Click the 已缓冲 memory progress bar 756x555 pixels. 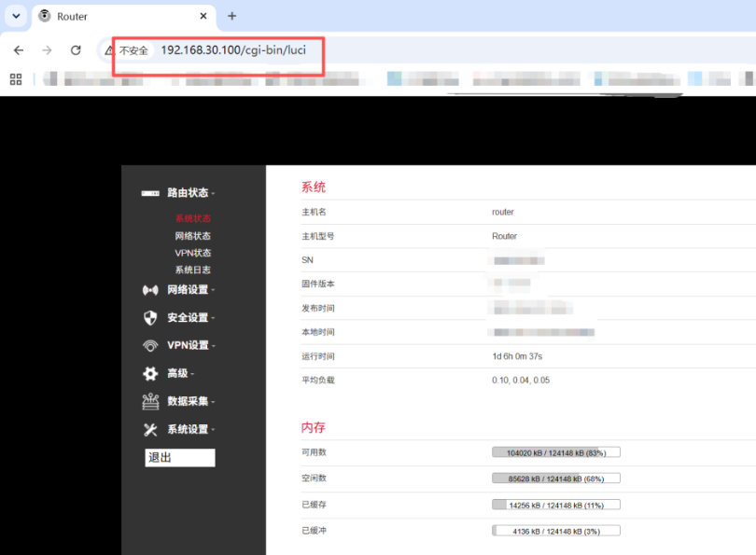(556, 531)
